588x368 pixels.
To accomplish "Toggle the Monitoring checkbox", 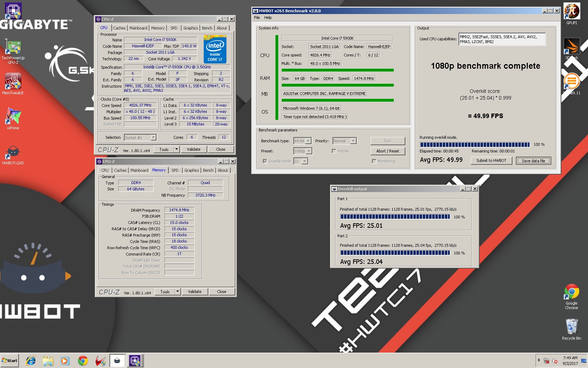I will (x=374, y=161).
